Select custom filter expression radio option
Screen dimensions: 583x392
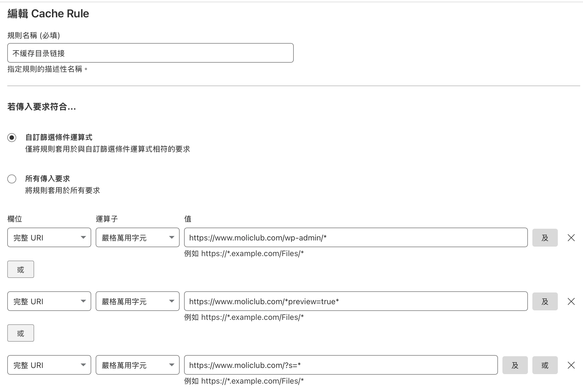click(x=12, y=138)
